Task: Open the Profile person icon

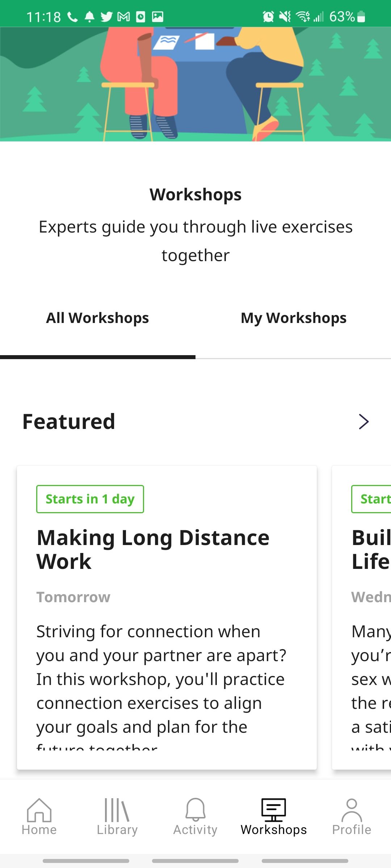Action: [352, 810]
